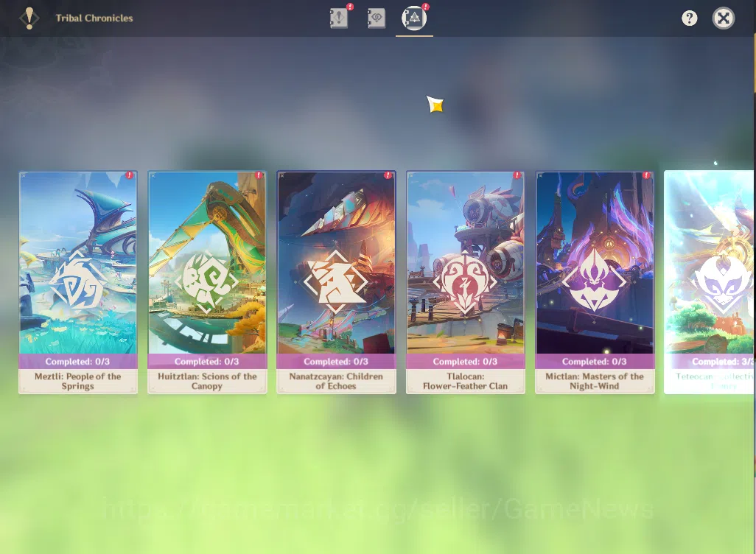Open the help question mark icon
Image resolution: width=756 pixels, height=554 pixels.
[x=690, y=18]
